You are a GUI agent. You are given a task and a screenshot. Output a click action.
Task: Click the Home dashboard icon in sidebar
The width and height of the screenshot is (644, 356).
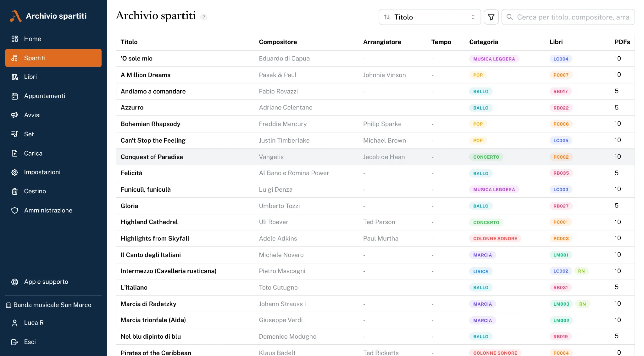[14, 39]
